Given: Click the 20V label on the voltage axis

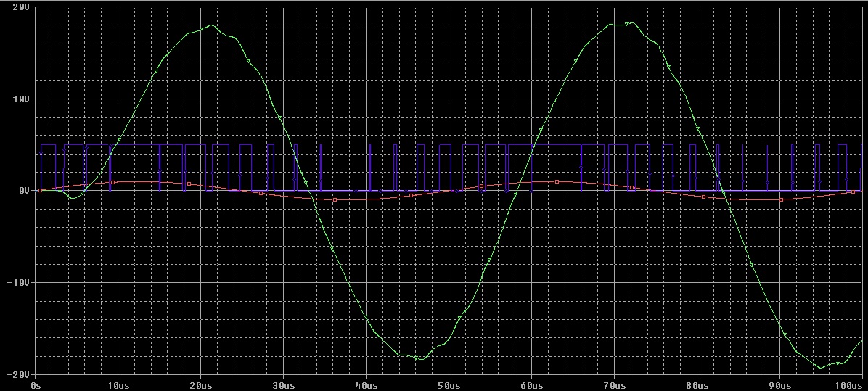Looking at the screenshot, I should [20, 8].
